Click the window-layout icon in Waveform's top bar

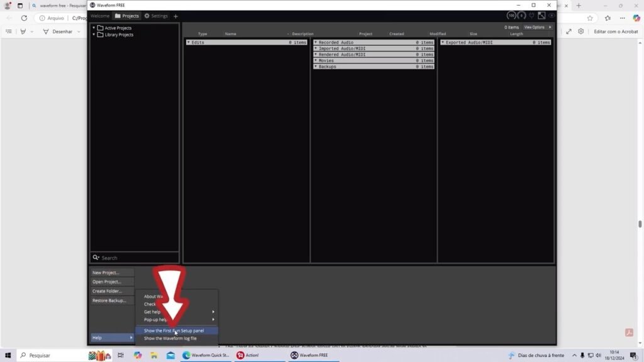tap(541, 16)
